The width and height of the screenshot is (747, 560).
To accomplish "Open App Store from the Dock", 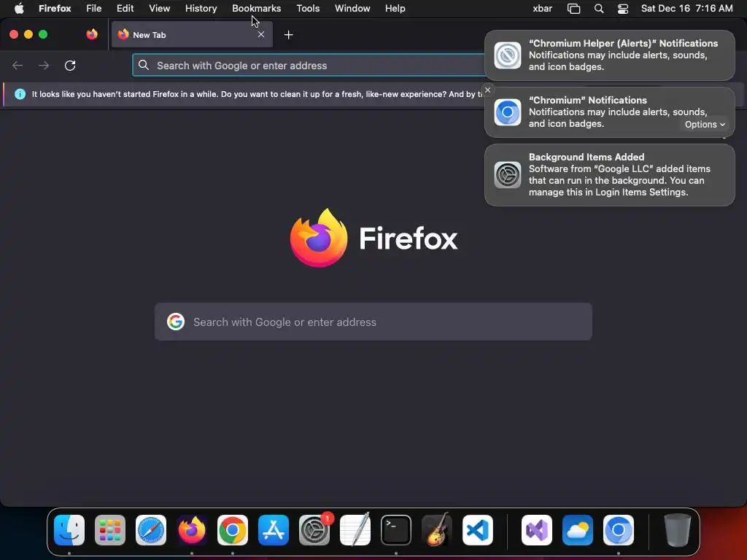I will (x=274, y=530).
